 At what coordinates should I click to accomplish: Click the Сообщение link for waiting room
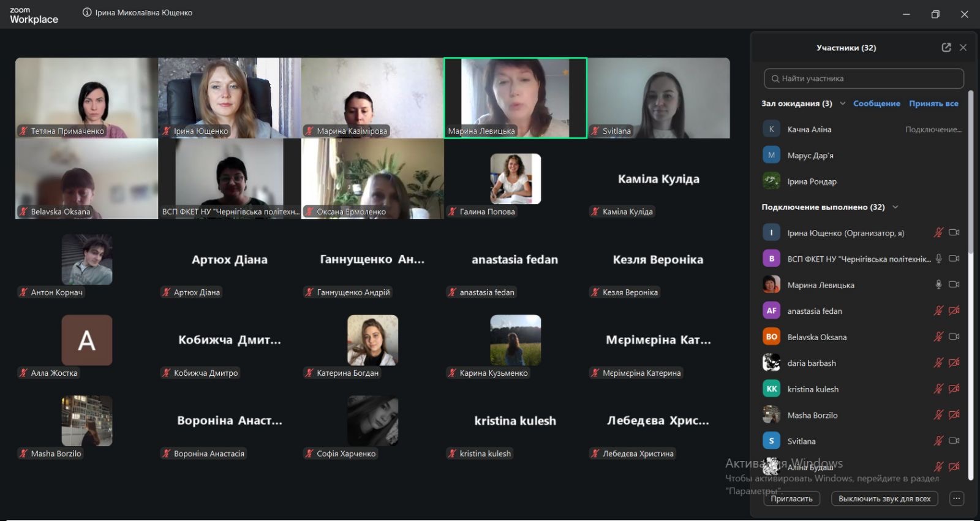876,104
